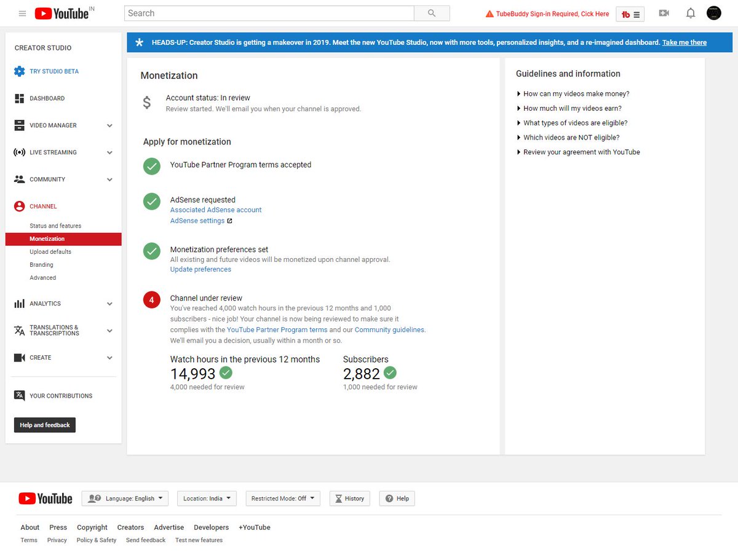738x560 pixels.
Task: Click the Try Studio Beta gear icon
Action: pos(19,71)
